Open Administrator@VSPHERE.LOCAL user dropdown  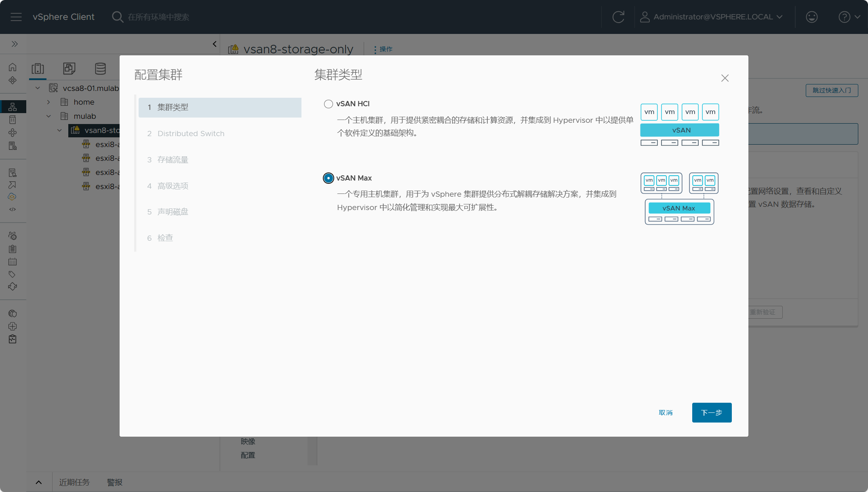712,17
